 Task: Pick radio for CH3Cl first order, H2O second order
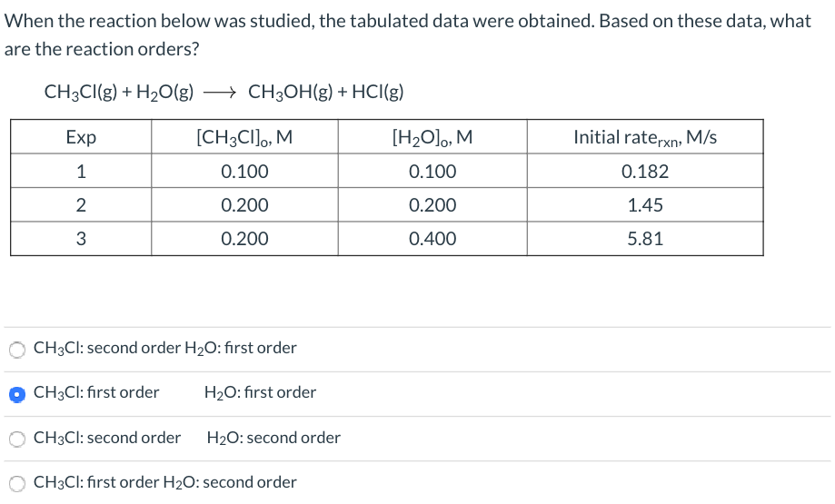[x=17, y=484]
